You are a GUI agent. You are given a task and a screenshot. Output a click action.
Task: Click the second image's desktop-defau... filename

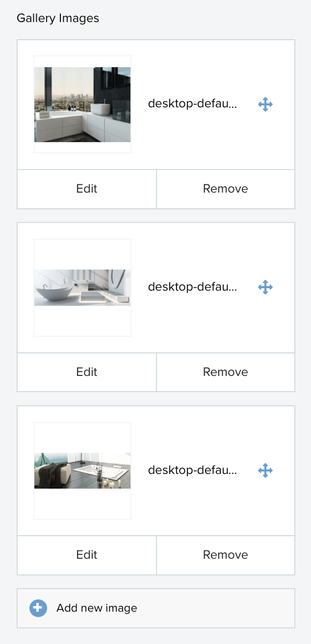click(x=192, y=287)
